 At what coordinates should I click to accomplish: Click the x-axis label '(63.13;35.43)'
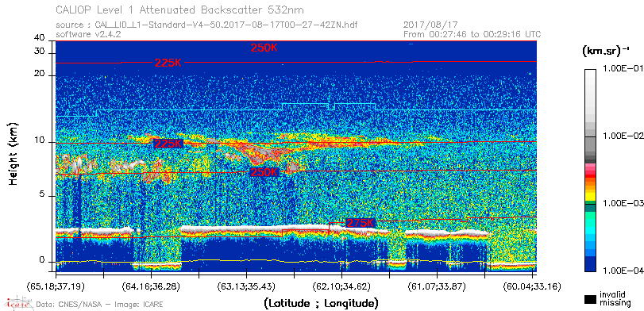[x=246, y=286]
